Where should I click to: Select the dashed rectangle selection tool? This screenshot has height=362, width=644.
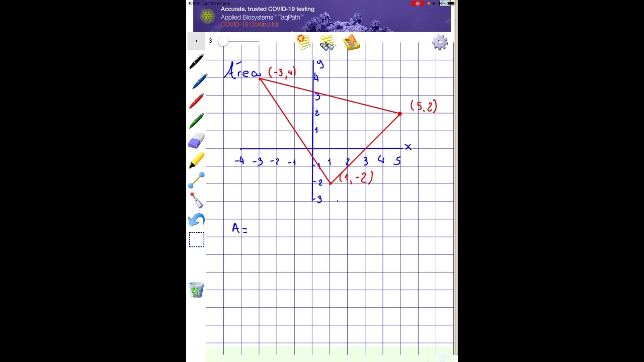(197, 240)
